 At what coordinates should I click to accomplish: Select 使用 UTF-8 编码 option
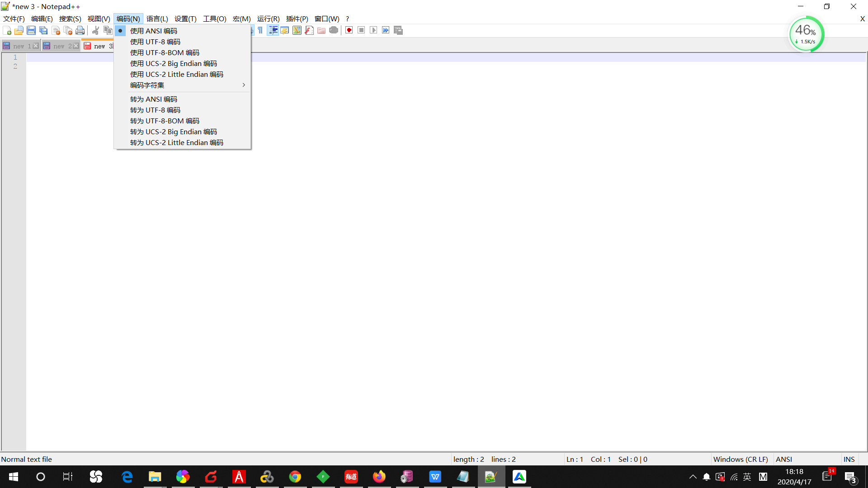click(x=155, y=42)
